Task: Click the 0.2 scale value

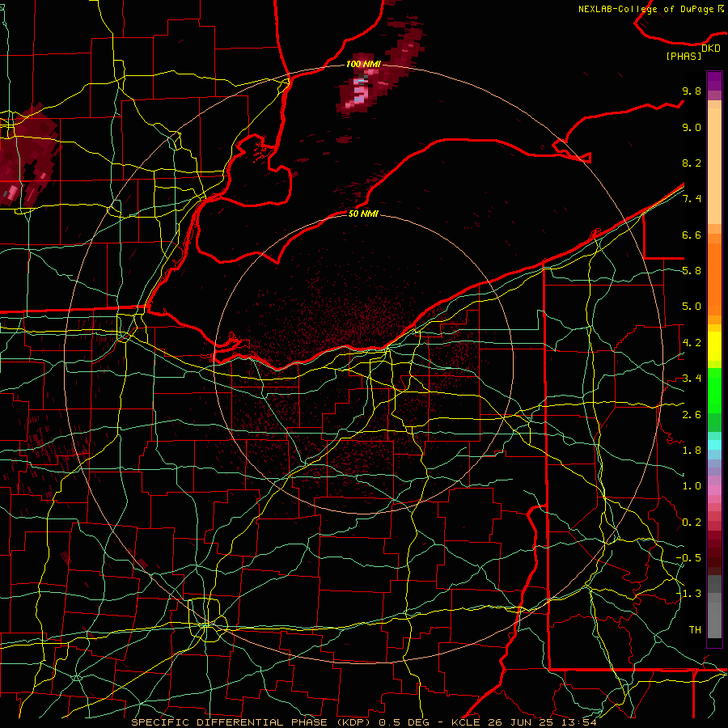Action: point(692,523)
